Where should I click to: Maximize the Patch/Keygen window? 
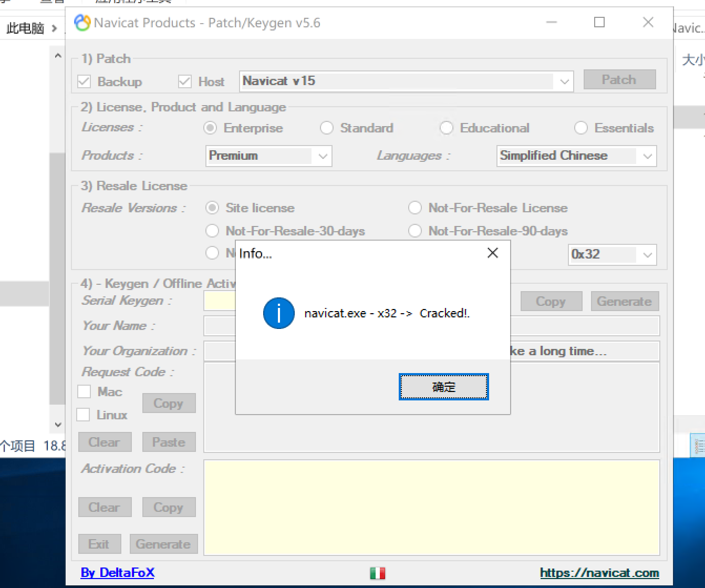[x=599, y=23]
